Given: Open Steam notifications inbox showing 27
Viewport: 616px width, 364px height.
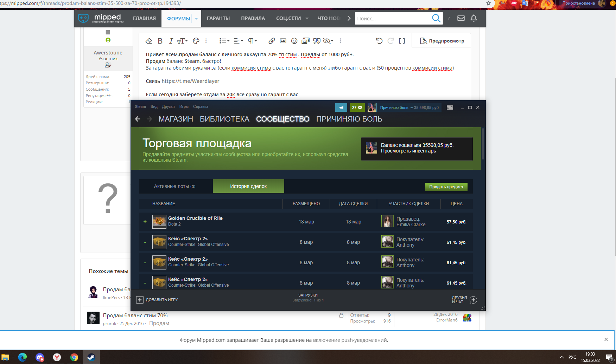Looking at the screenshot, I should pyautogui.click(x=357, y=108).
